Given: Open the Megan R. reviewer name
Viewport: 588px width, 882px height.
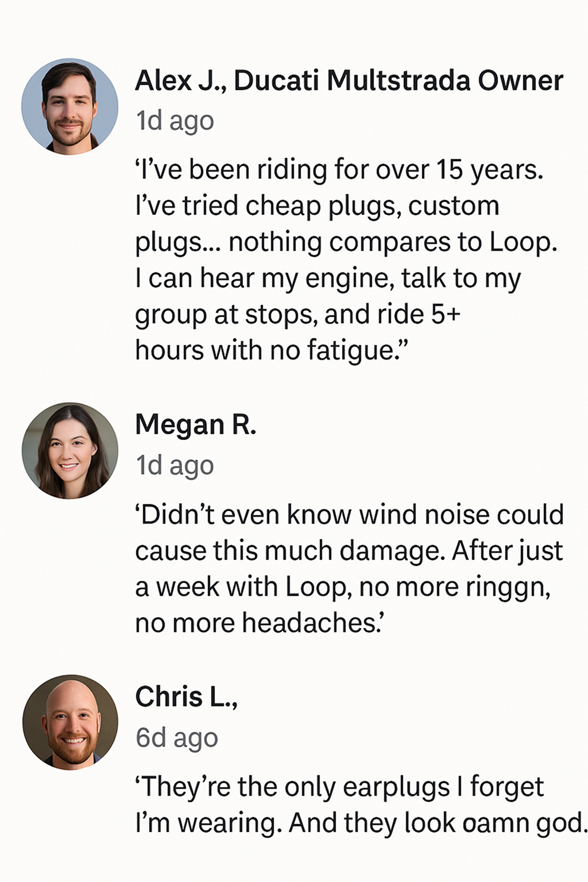Looking at the screenshot, I should point(195,425).
